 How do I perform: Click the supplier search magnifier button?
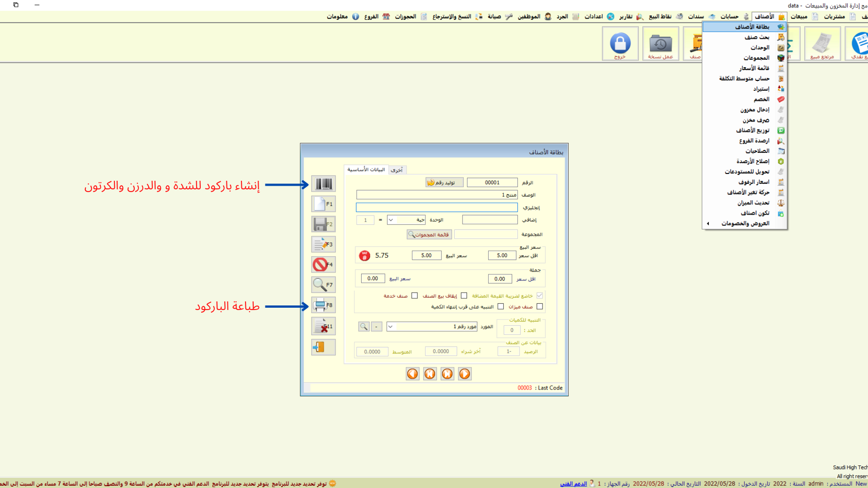[x=364, y=326]
